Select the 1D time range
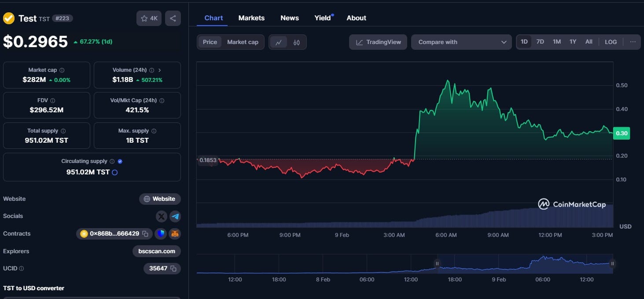This screenshot has height=299, width=644. click(524, 42)
